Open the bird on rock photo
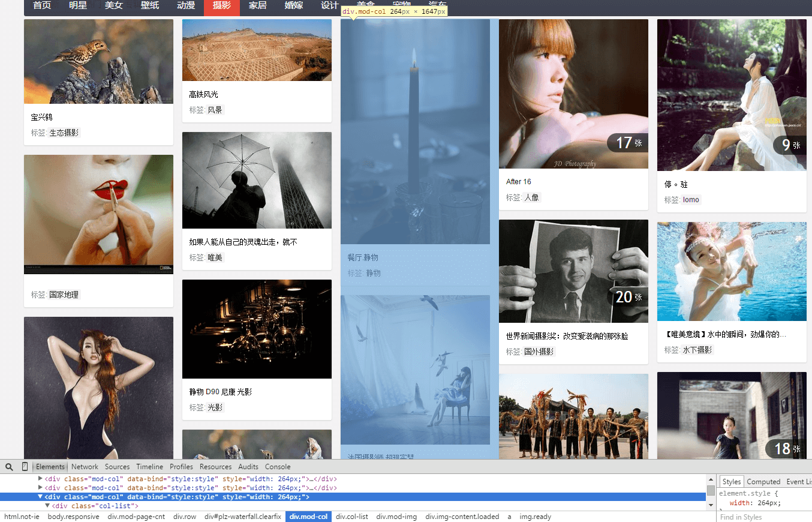The height and width of the screenshot is (522, 812). coord(98,61)
